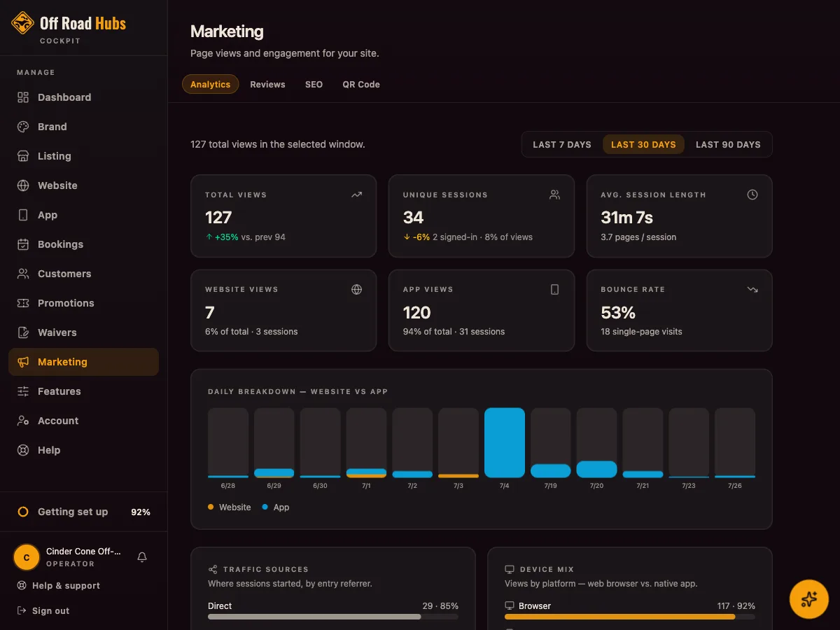Click the notification bell icon

coord(142,557)
